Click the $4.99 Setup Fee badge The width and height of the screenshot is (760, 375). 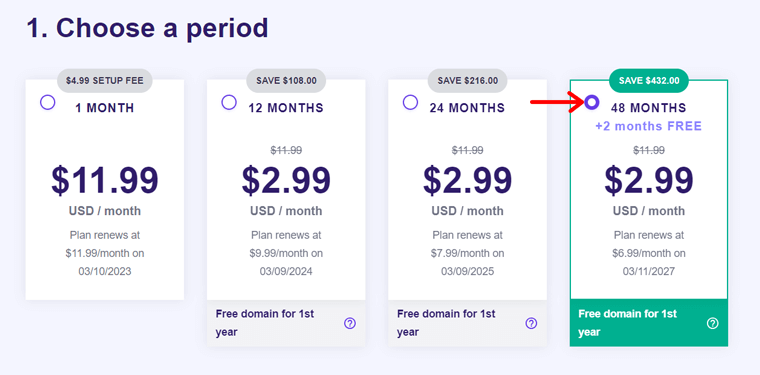click(x=105, y=80)
